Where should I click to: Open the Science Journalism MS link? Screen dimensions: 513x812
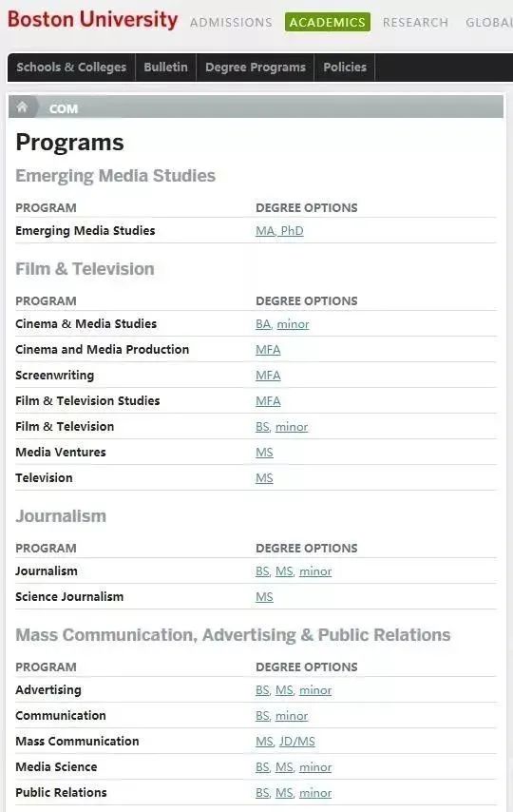[x=264, y=597]
